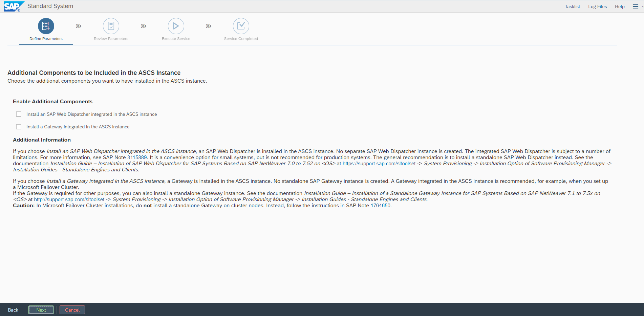The width and height of the screenshot is (644, 316).
Task: Click arrows between Define and Review steps
Action: [x=79, y=26]
